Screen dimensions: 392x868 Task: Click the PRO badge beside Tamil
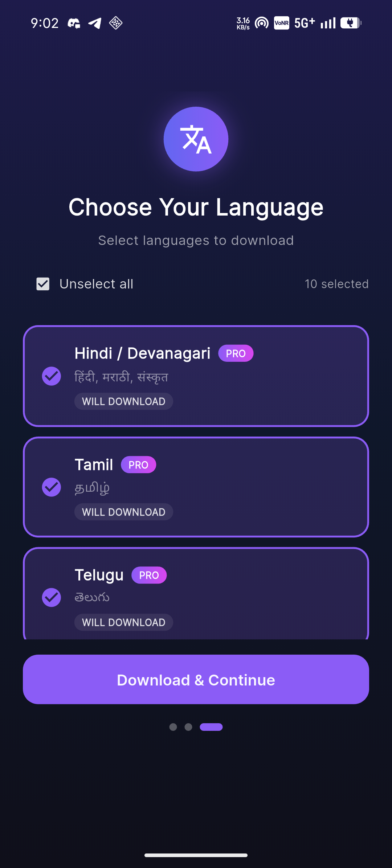tap(139, 464)
